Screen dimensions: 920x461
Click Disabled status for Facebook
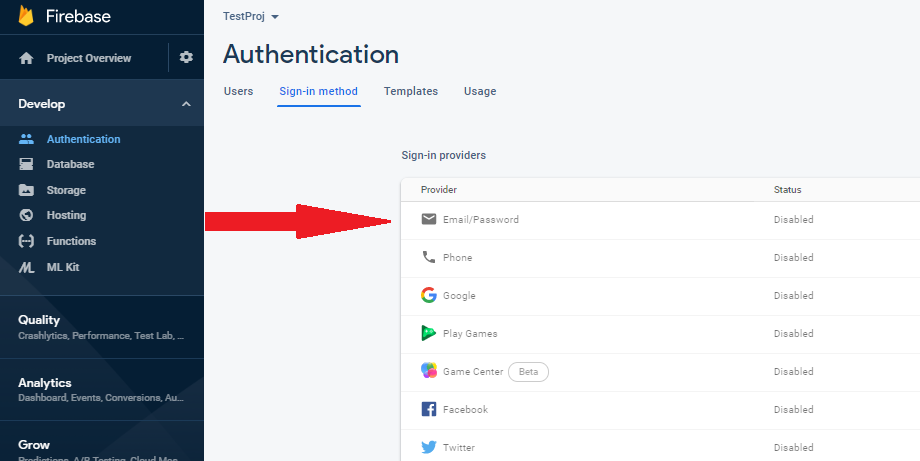pos(793,409)
